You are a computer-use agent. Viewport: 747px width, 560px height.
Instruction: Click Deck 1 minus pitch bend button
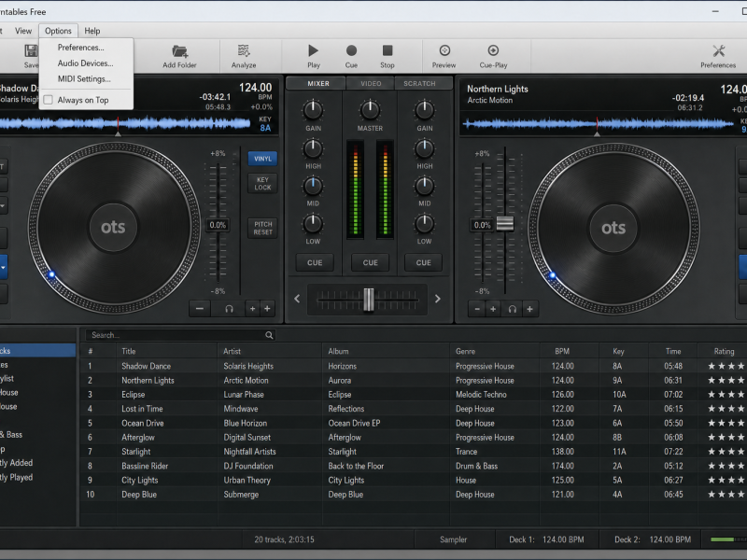200,309
